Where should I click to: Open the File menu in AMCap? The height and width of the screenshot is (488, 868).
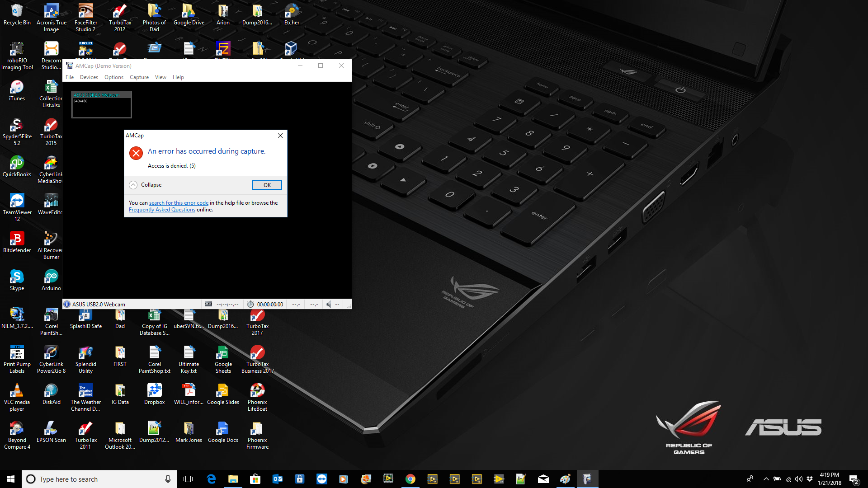tap(70, 77)
